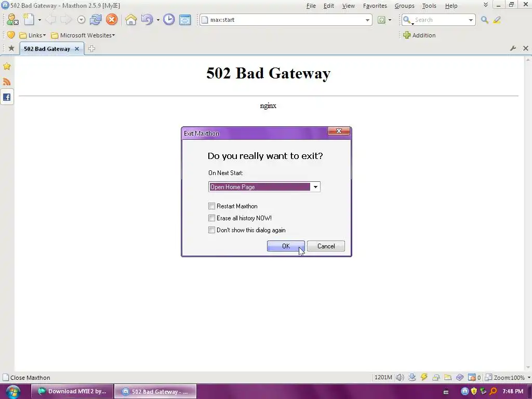Open the Links folder dropdown
The height and width of the screenshot is (399, 532).
tap(33, 35)
